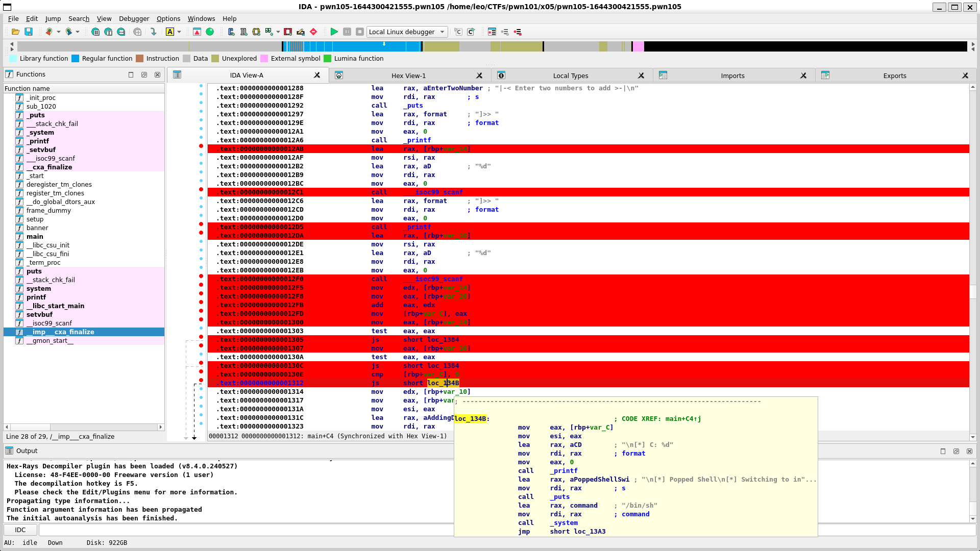Toggle breakpoint dot at address 12C1

[x=201, y=189]
